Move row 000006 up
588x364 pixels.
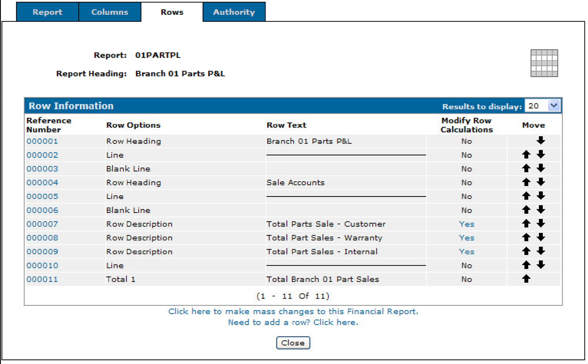[526, 210]
